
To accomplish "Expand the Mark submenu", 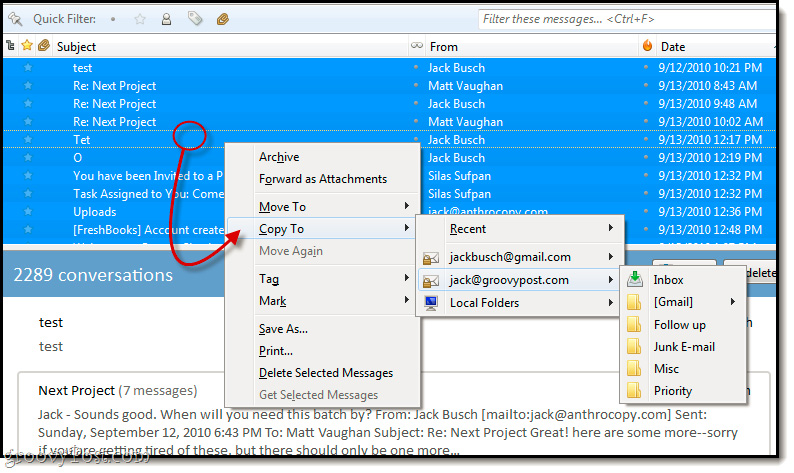I will 323,301.
